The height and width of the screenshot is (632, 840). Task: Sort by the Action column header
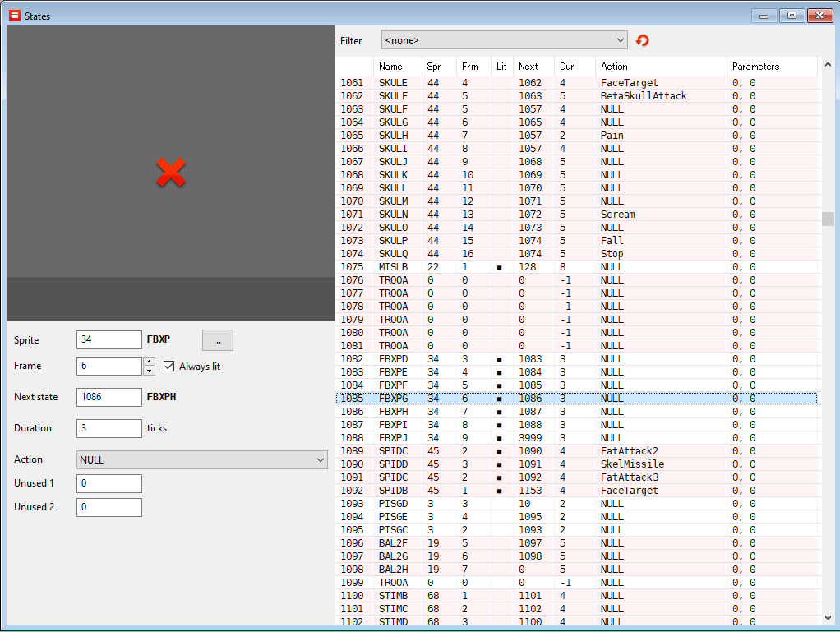click(661, 67)
